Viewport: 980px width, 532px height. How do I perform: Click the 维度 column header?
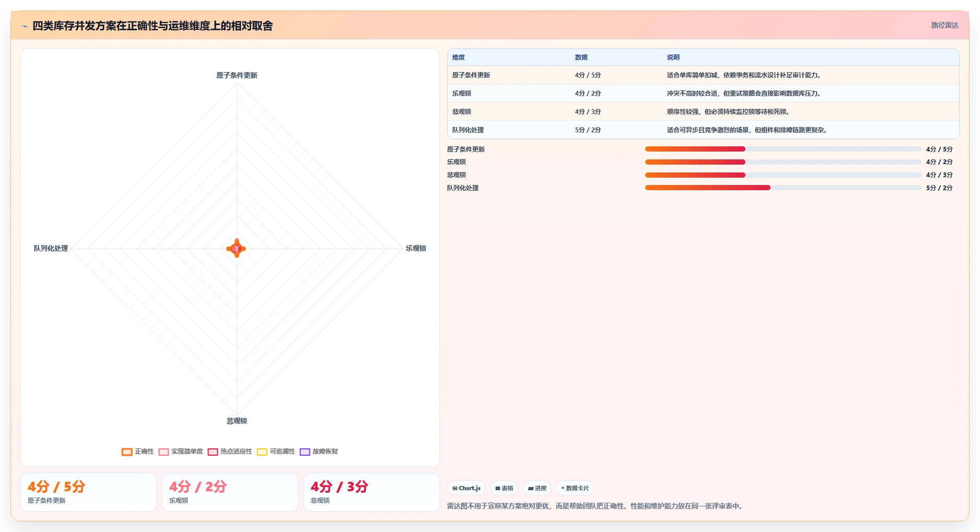(459, 57)
